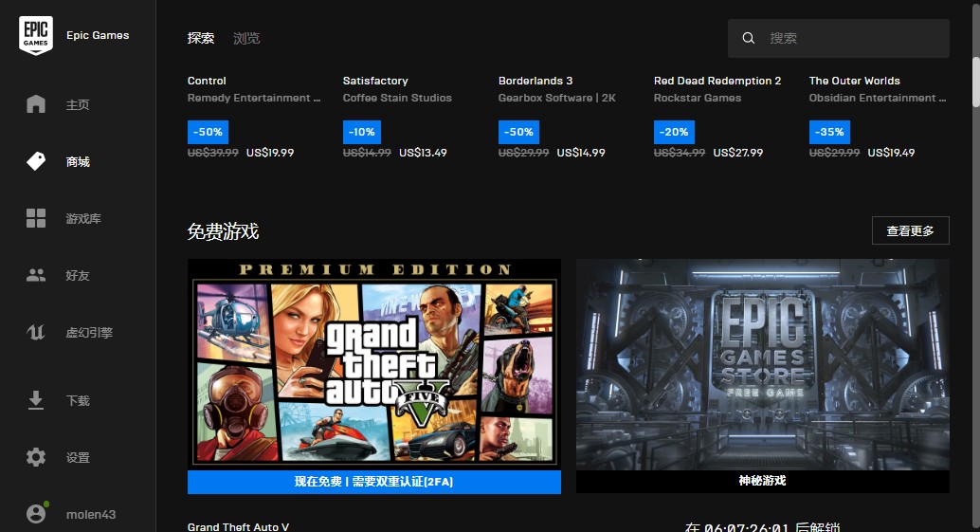The height and width of the screenshot is (532, 980).
Task: Click the Epic Games logo icon
Action: coord(36,35)
